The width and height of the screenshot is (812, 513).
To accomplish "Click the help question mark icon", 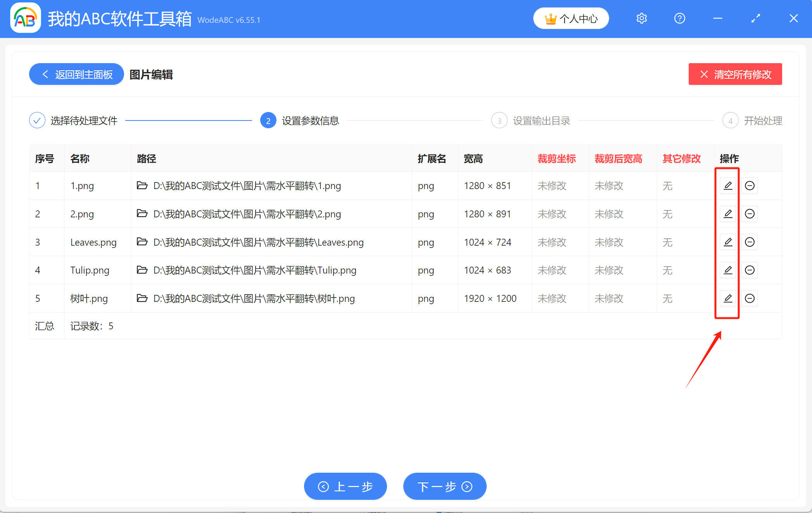I will (x=679, y=18).
